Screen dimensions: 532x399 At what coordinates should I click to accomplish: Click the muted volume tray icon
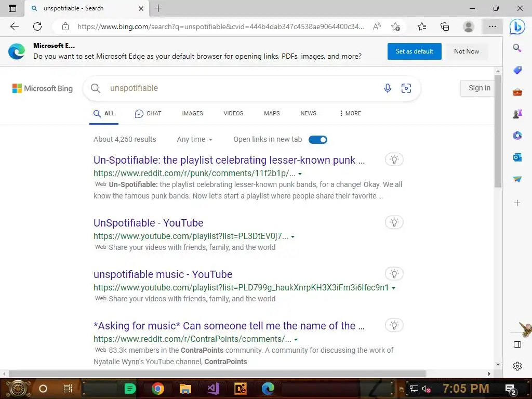tap(426, 389)
